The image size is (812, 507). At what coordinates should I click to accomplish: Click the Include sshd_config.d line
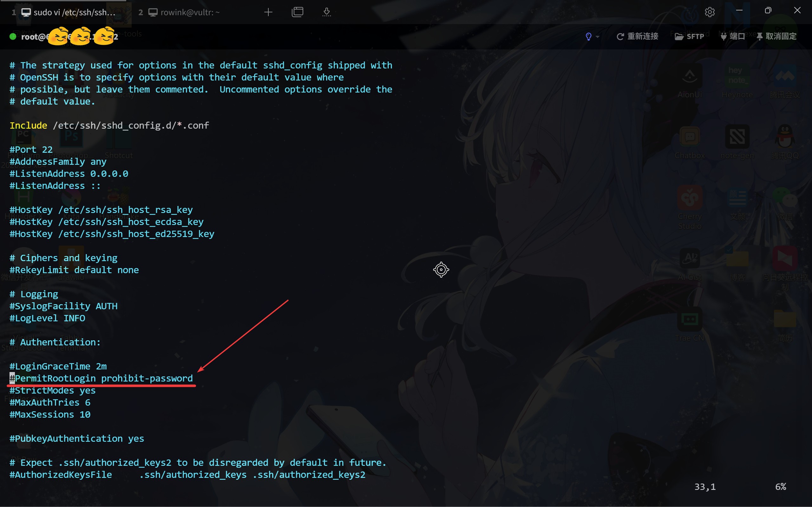(109, 125)
